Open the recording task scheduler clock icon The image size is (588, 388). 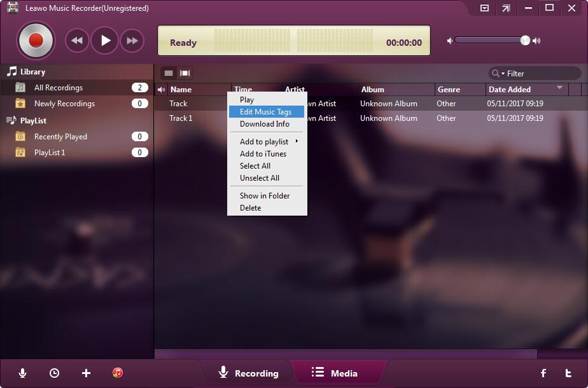[x=54, y=373]
